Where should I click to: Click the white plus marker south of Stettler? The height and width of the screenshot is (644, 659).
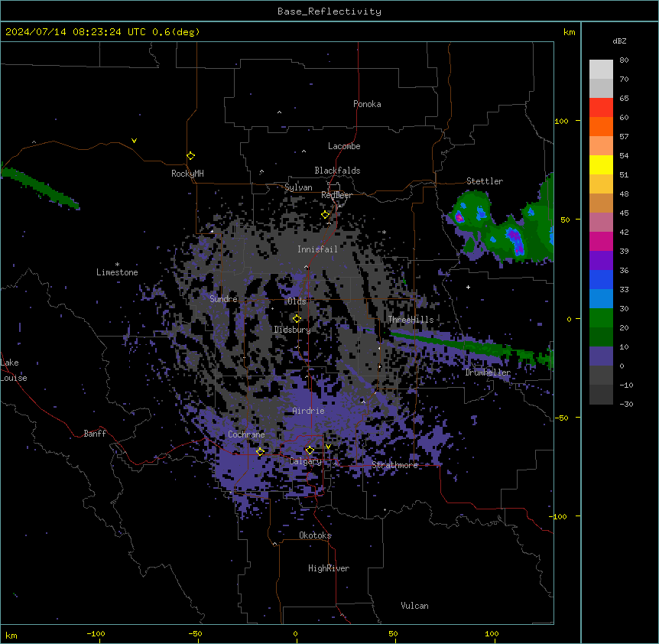(468, 287)
